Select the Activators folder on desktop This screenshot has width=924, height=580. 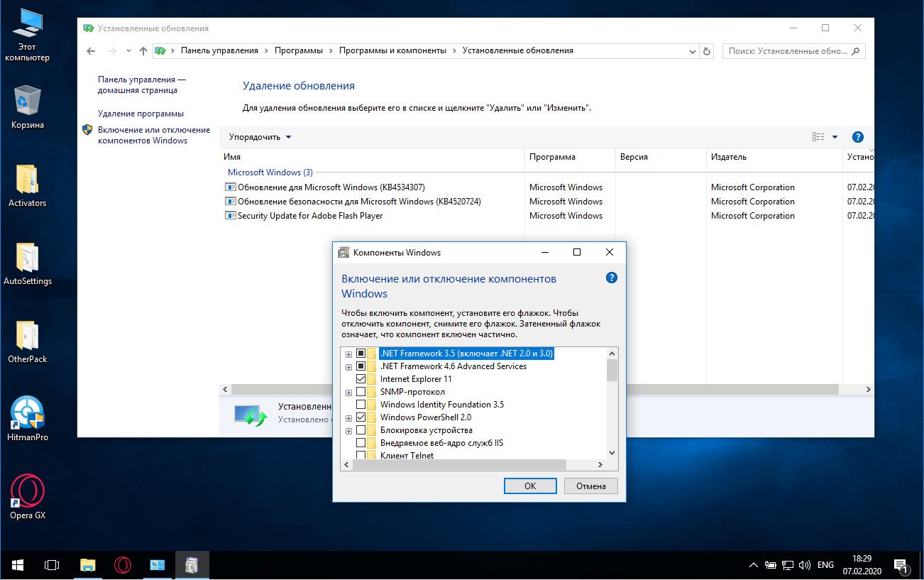tap(28, 186)
